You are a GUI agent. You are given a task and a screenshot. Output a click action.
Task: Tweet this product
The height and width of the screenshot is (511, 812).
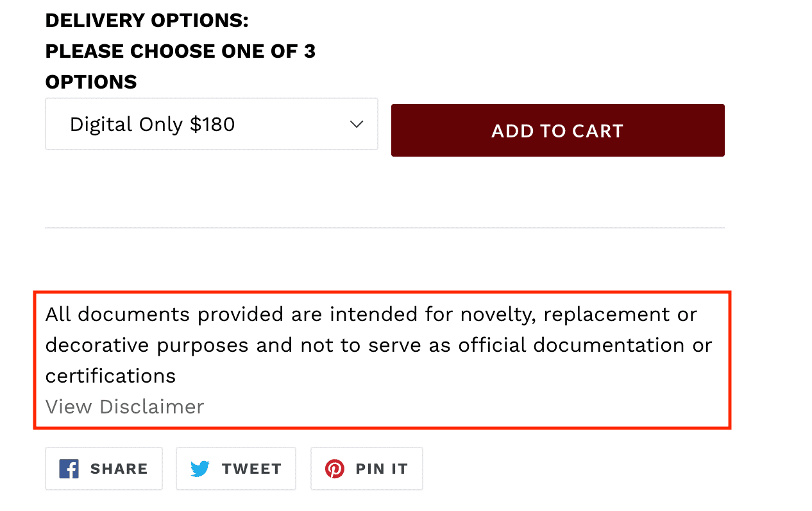click(235, 469)
